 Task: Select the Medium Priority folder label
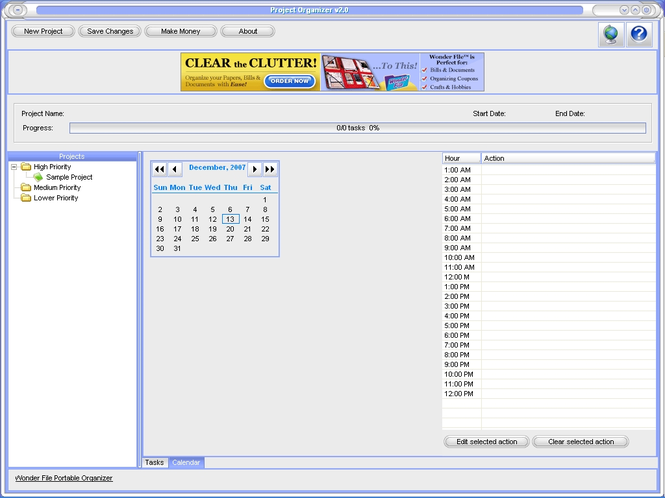point(57,187)
